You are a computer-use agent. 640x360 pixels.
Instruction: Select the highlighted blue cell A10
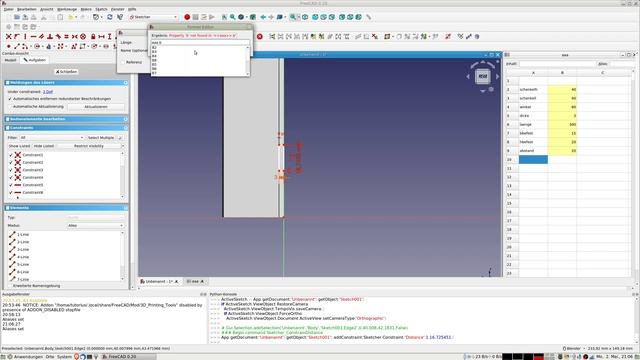(x=533, y=160)
